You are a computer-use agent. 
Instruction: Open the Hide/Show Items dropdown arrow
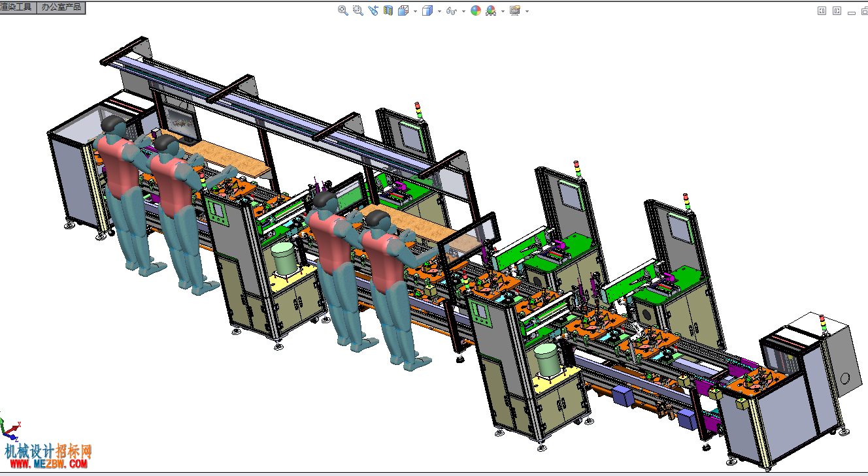(463, 11)
